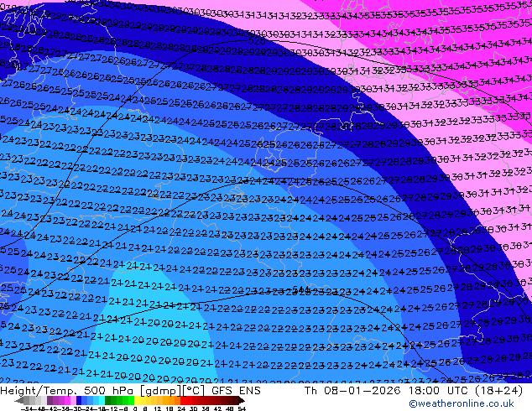Screen dimensions: 532x411
Task: Click the dark brown arrow at the legend's warm end
Action: (x=242, y=401)
